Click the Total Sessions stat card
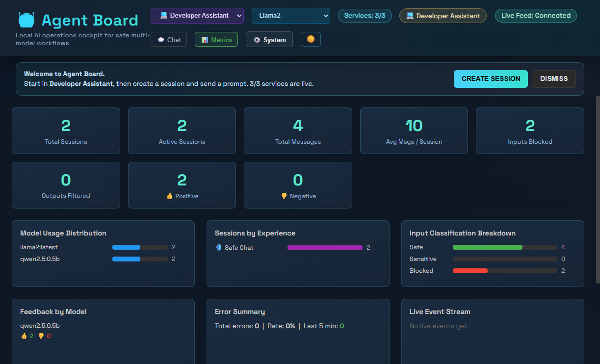Screen dimensions: 600x364 (x=66, y=131)
